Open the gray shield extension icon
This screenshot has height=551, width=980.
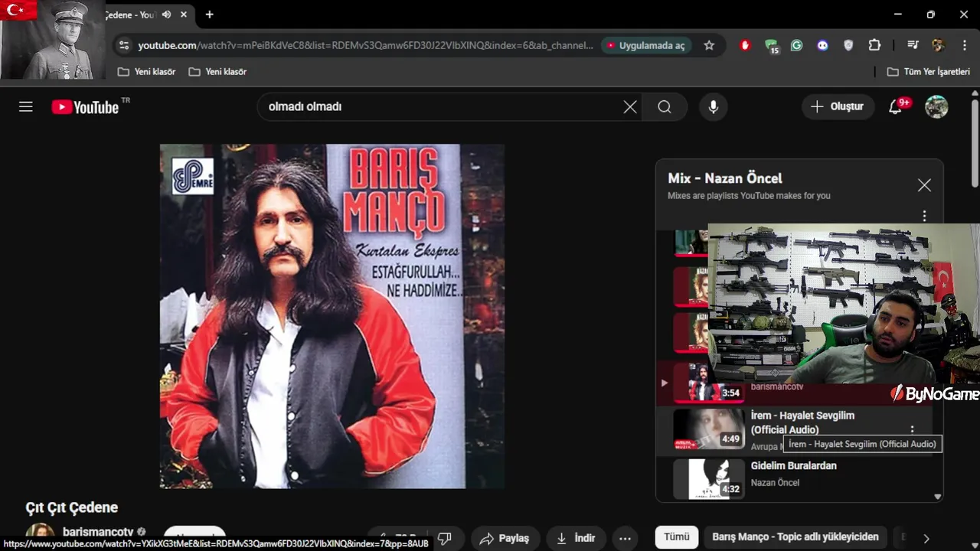pyautogui.click(x=848, y=45)
